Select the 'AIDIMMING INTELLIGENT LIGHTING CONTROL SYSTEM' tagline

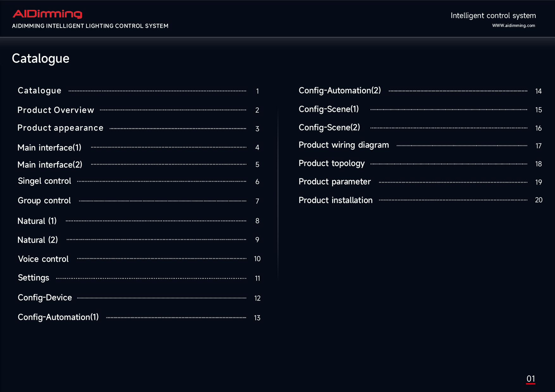pos(90,26)
